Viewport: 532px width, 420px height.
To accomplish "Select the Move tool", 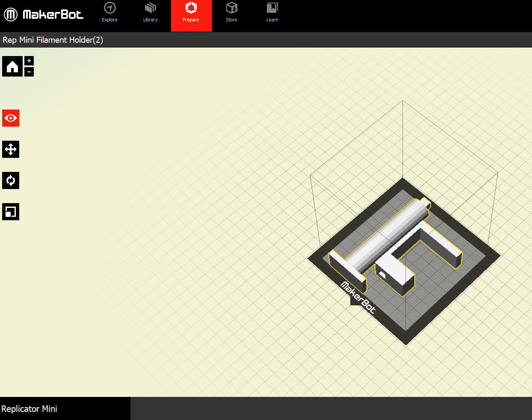I will click(11, 149).
